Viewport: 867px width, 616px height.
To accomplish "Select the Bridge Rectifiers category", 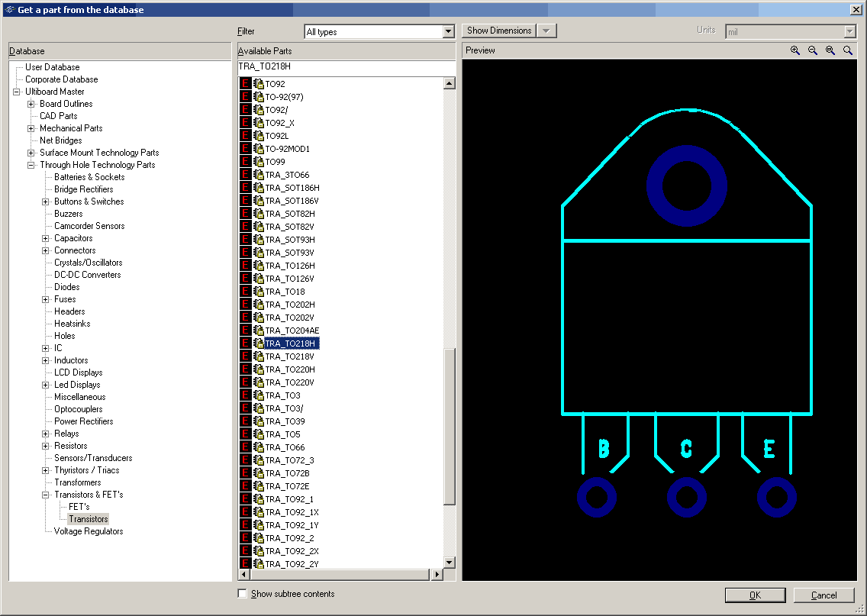I will pyautogui.click(x=83, y=189).
